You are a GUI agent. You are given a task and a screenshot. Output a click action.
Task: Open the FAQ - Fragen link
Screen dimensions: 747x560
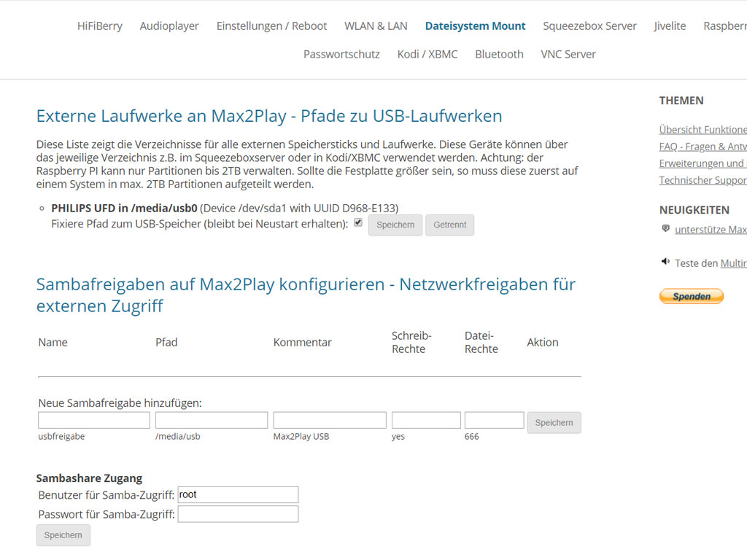point(703,147)
